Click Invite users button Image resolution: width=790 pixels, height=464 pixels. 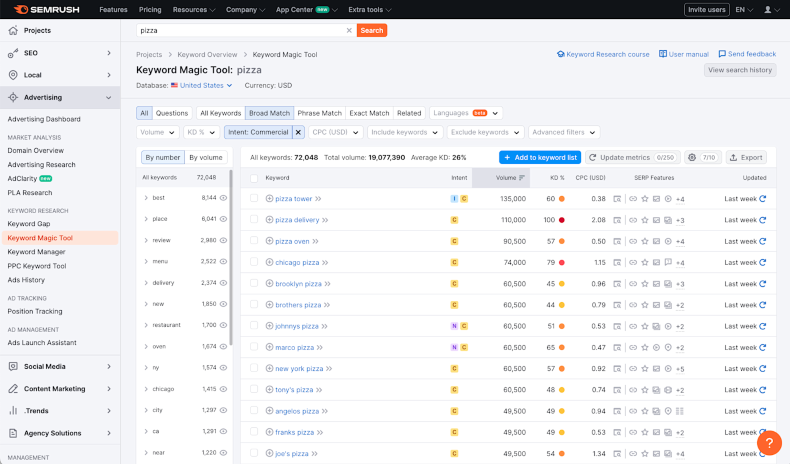click(706, 10)
